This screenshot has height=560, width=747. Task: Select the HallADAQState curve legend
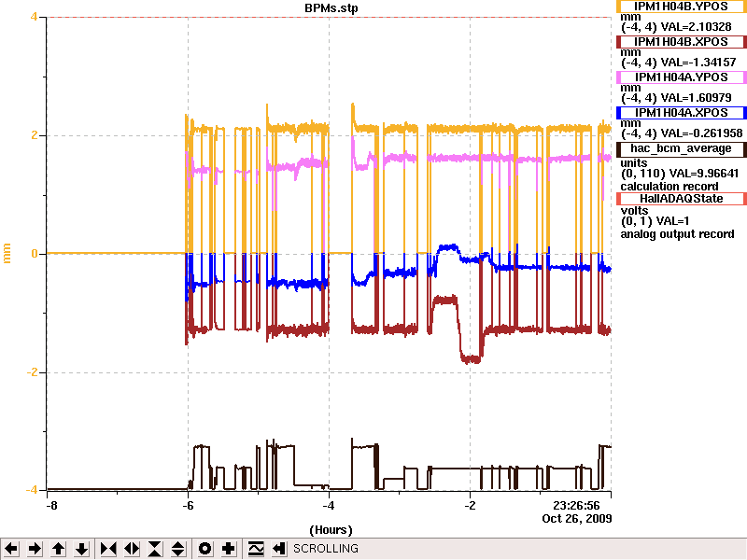tap(682, 199)
